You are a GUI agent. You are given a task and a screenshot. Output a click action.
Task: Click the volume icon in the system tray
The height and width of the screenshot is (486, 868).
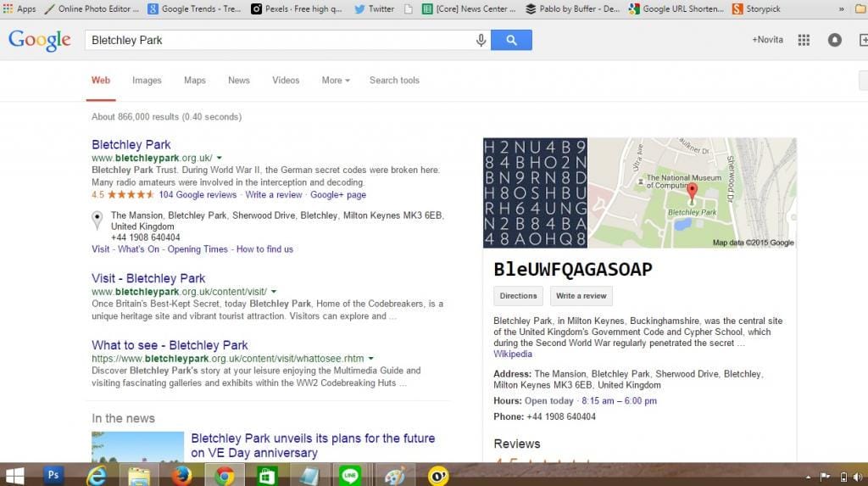coord(858,477)
